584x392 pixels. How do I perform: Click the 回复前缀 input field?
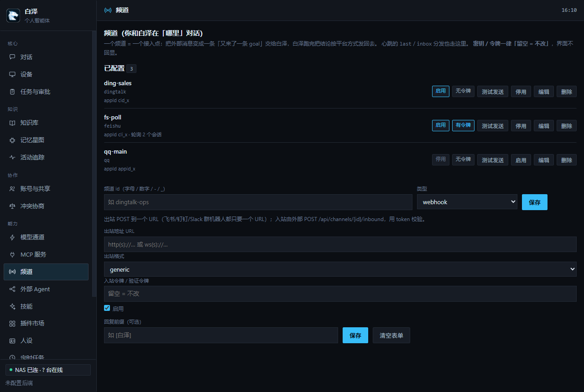click(221, 335)
